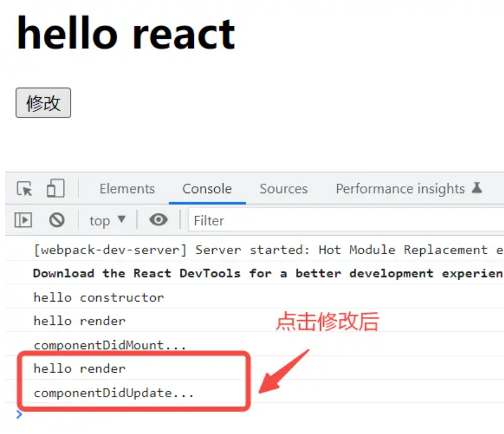504x434 pixels.
Task: Activate the inspect element picker icon
Action: coord(24,188)
